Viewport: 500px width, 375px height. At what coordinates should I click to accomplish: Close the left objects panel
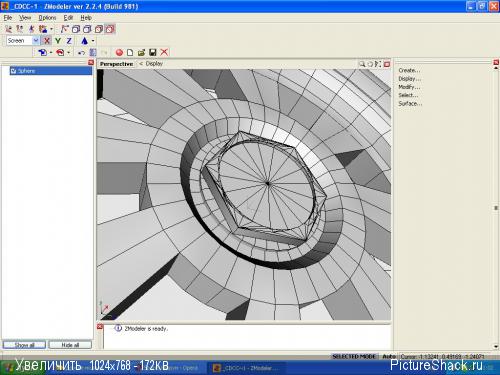(91, 62)
